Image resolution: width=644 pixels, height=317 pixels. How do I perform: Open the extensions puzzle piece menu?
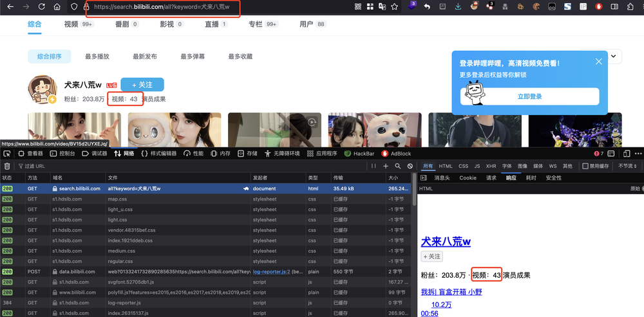click(630, 6)
